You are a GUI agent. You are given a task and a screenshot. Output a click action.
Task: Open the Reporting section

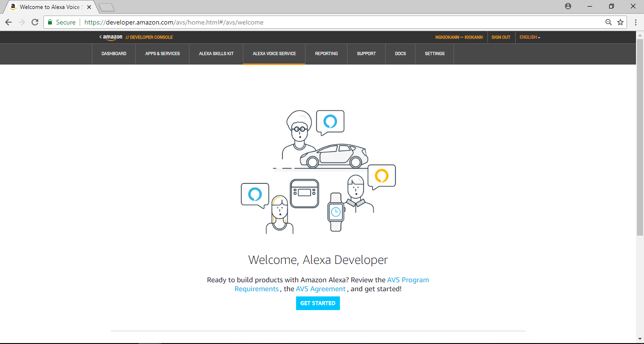pyautogui.click(x=326, y=54)
